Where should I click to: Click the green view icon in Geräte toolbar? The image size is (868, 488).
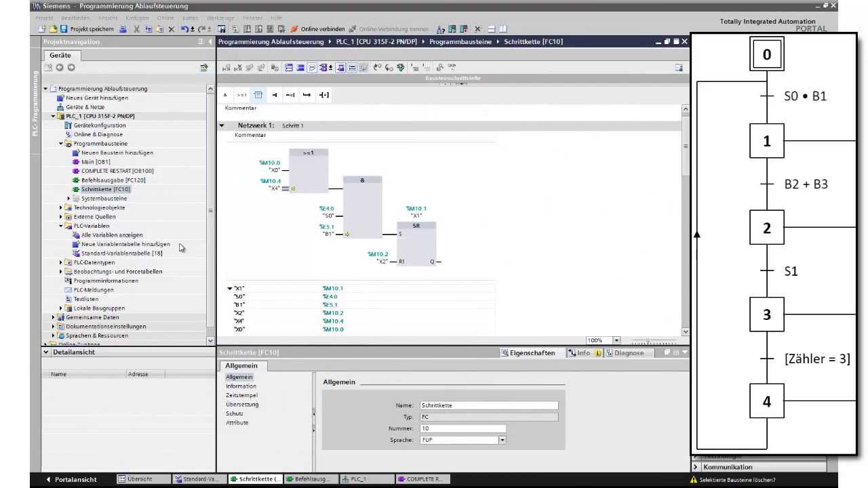(203, 68)
